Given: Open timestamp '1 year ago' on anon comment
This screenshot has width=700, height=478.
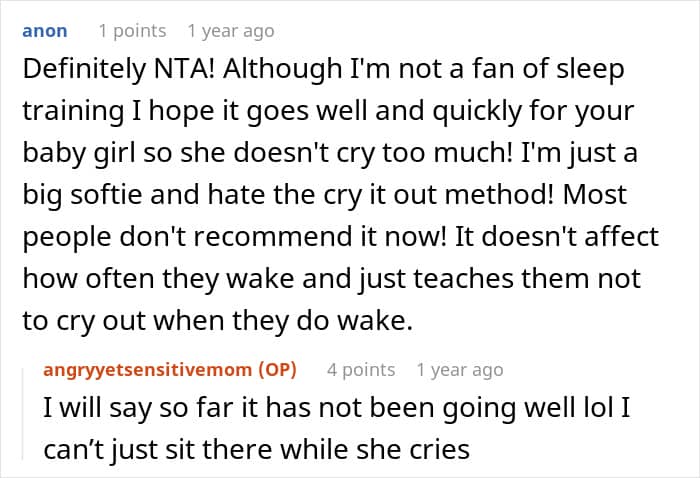Looking at the screenshot, I should [231, 31].
